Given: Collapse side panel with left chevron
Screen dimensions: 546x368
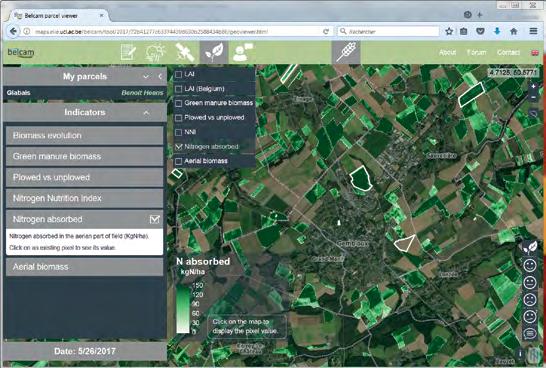Looking at the screenshot, I should pos(160,76).
